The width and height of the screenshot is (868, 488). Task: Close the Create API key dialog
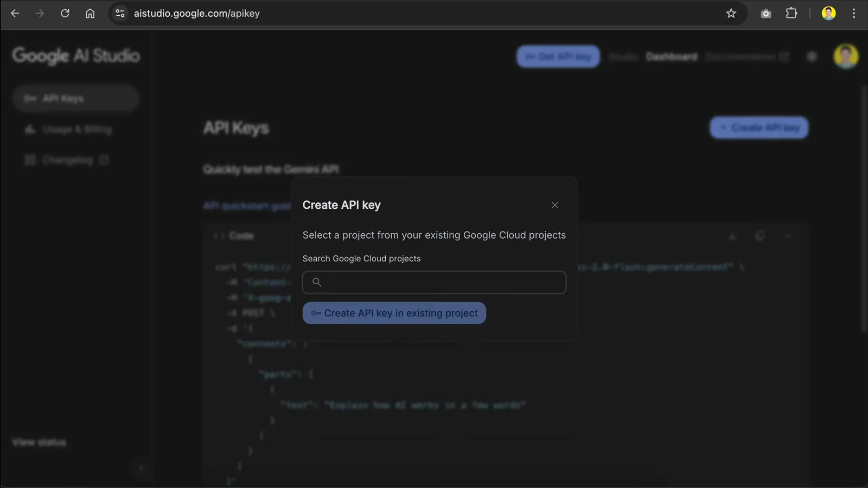pos(554,205)
